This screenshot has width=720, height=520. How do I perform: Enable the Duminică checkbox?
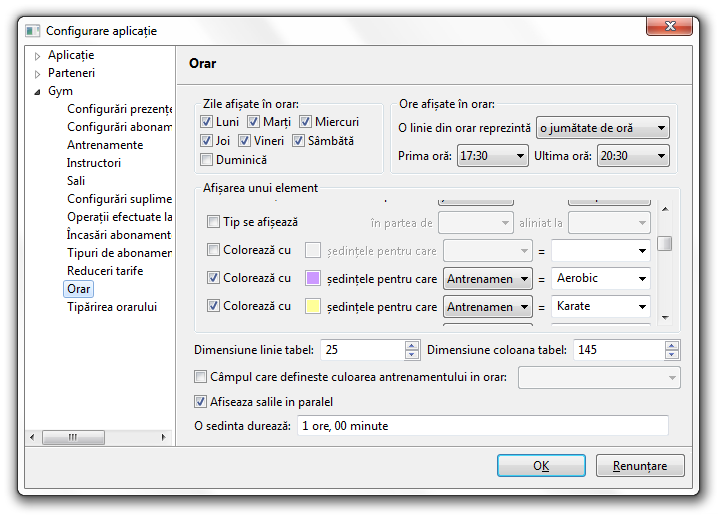pos(207,160)
